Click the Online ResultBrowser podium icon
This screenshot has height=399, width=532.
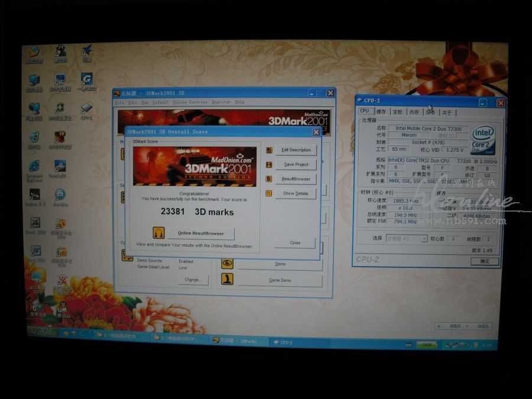pos(158,233)
